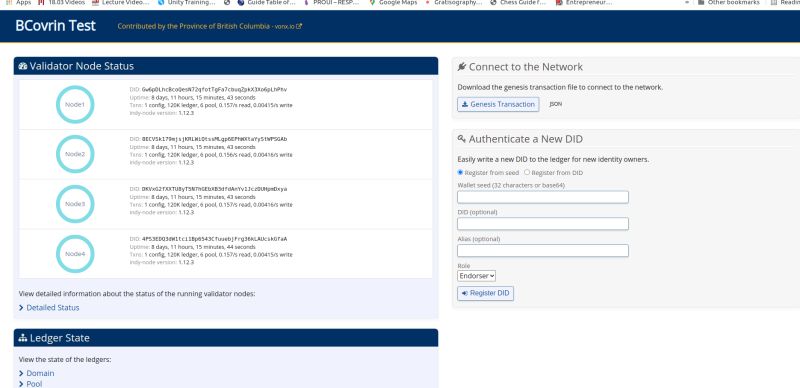
Task: Click the external-link icon after vonx.io
Action: click(x=299, y=26)
